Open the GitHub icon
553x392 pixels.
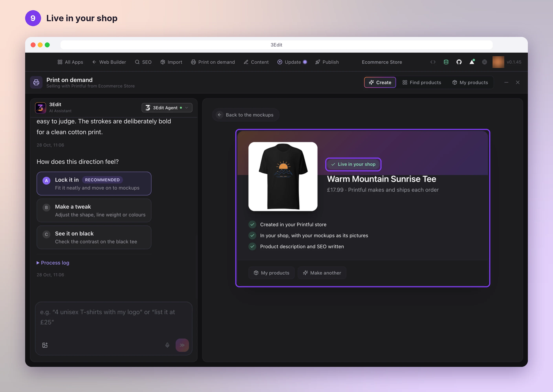pos(459,62)
